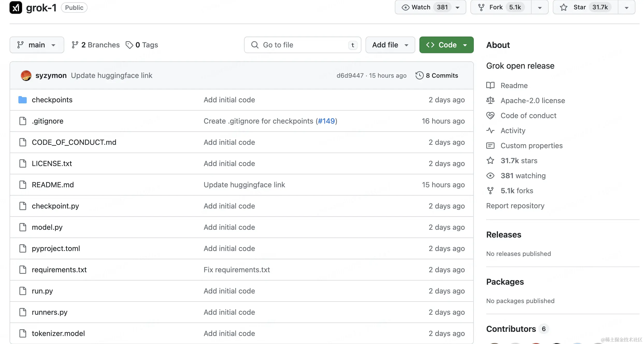Viewport: 644px width, 344px height.
Task: Click syzymon's avatar thumbnail
Action: [26, 75]
